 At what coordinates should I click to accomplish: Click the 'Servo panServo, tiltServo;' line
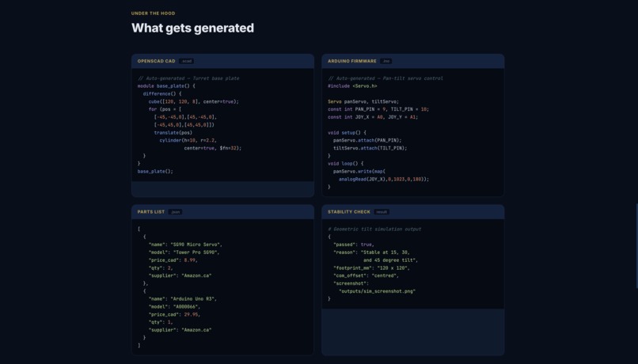pos(363,101)
